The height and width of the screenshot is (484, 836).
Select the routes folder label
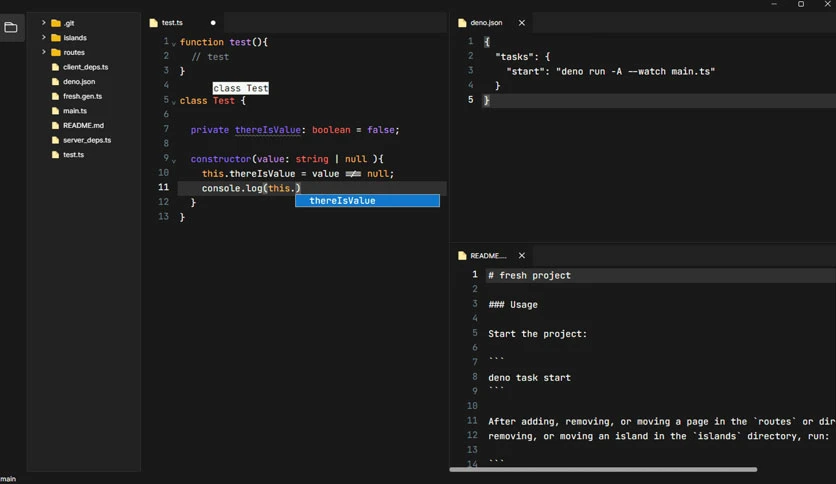tap(74, 52)
